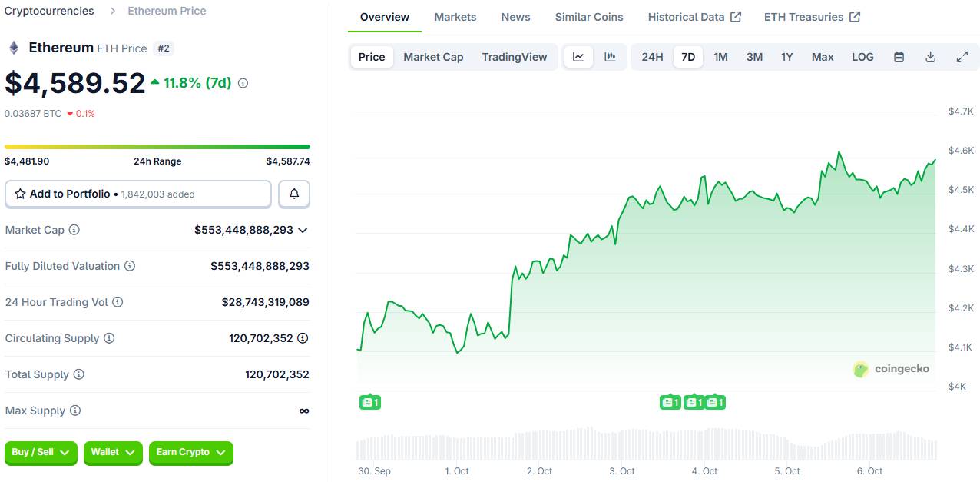Click the first news marker under chart
The width and height of the screenshot is (980, 482).
[x=370, y=402]
